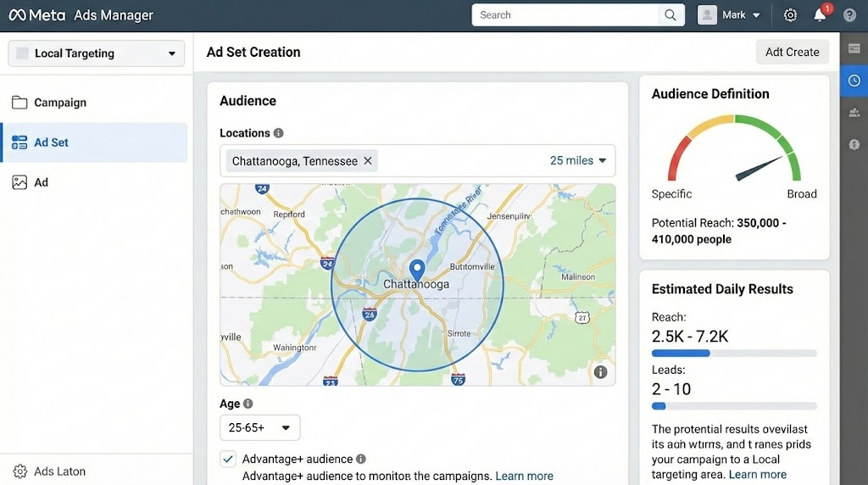Click the Adt Create button
This screenshot has height=485, width=868.
coord(793,52)
